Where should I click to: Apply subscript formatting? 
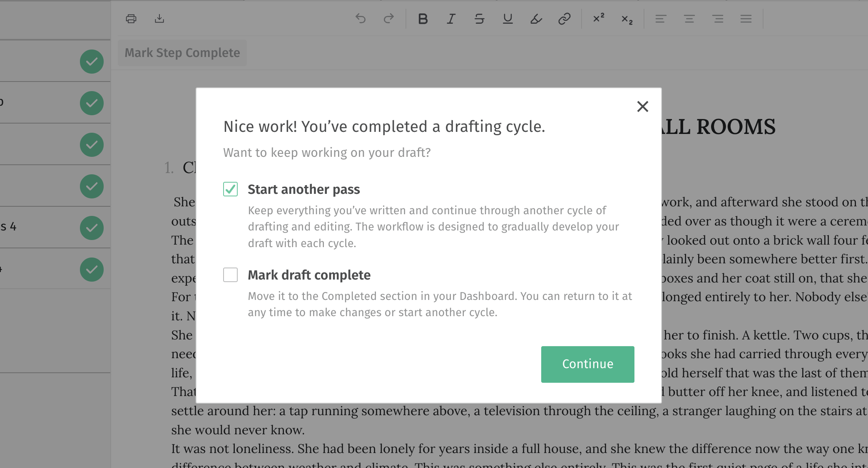click(627, 20)
